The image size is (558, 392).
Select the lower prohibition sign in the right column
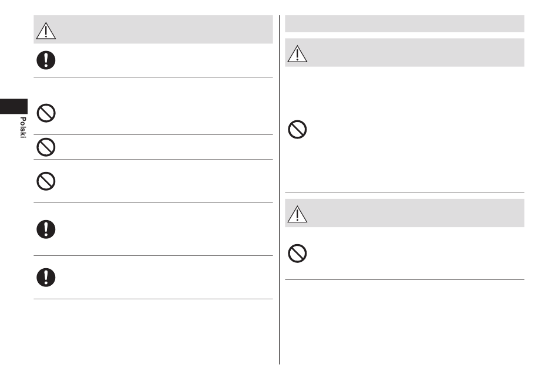pos(297,254)
